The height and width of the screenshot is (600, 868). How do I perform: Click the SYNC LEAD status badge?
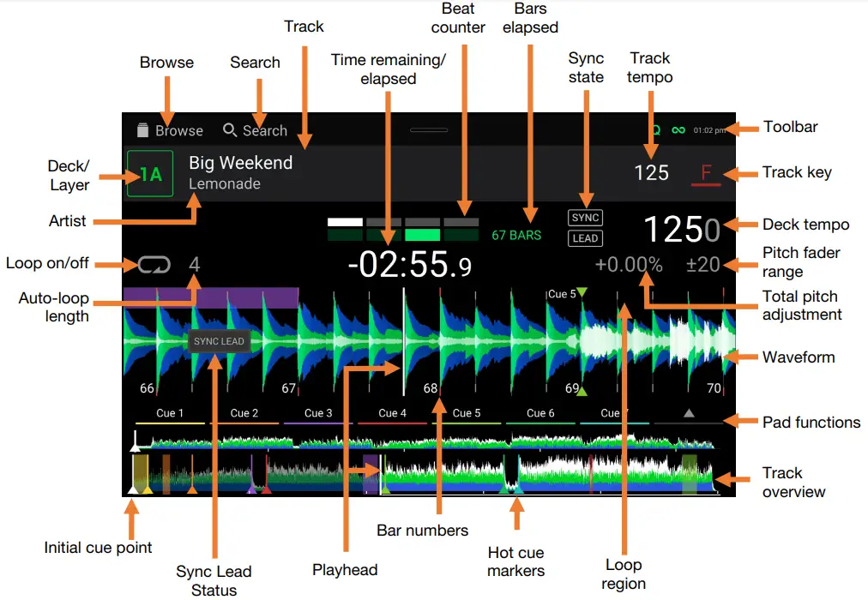(220, 341)
